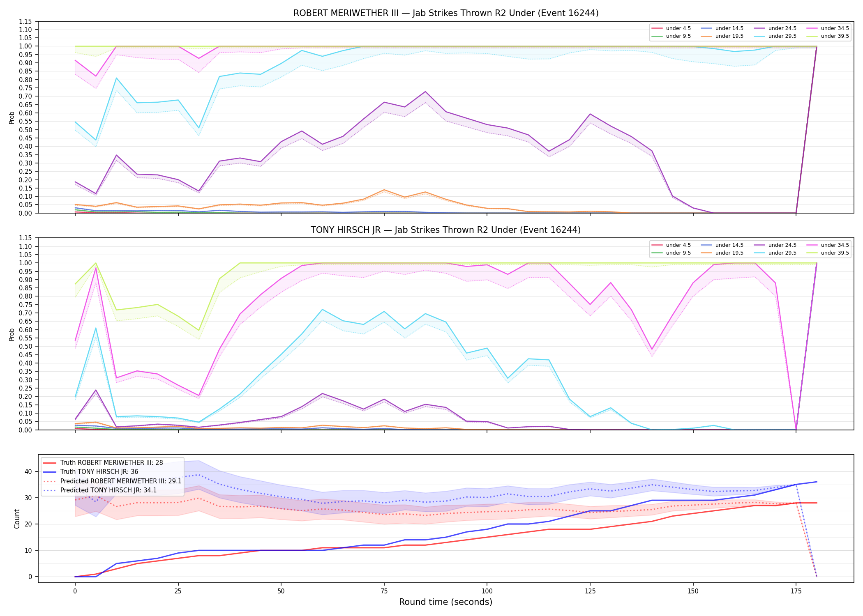
Task: Select 'under 34.5' in the Robert Meriwether legend
Action: pos(828,28)
